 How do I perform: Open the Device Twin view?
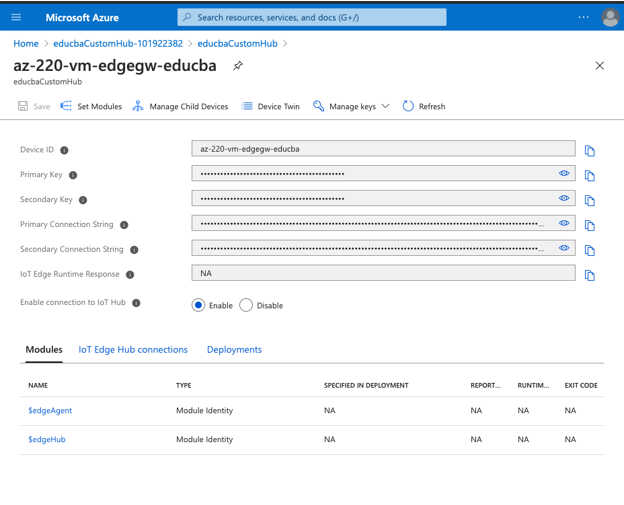pos(271,106)
